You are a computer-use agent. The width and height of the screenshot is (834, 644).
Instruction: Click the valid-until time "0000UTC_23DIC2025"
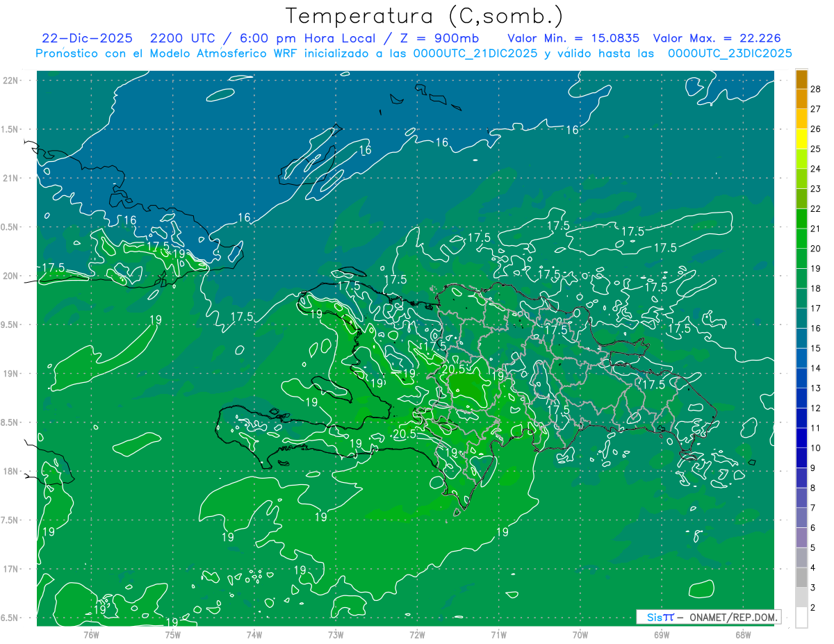730,53
